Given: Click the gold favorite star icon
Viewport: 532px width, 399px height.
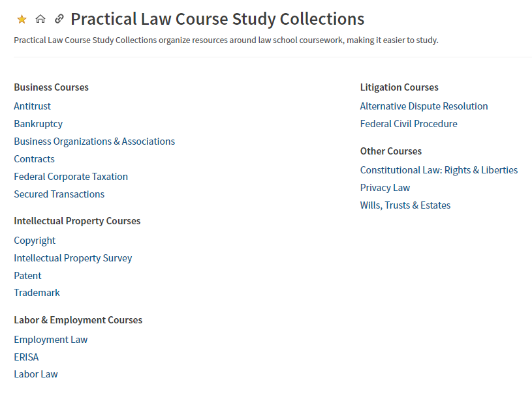Looking at the screenshot, I should coord(22,20).
